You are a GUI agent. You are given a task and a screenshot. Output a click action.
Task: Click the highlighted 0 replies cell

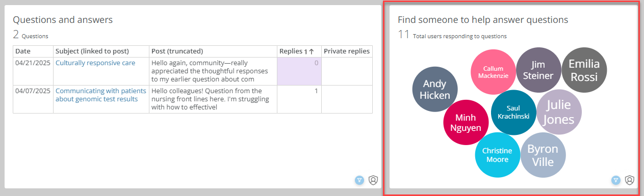299,71
